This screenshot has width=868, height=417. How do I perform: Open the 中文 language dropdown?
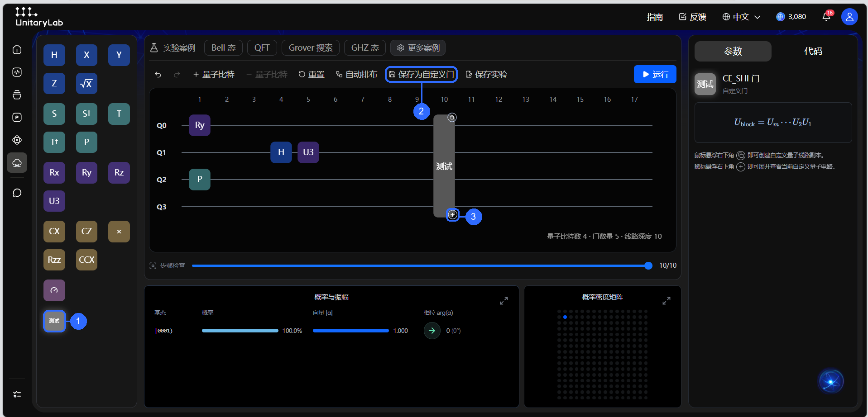(x=741, y=17)
